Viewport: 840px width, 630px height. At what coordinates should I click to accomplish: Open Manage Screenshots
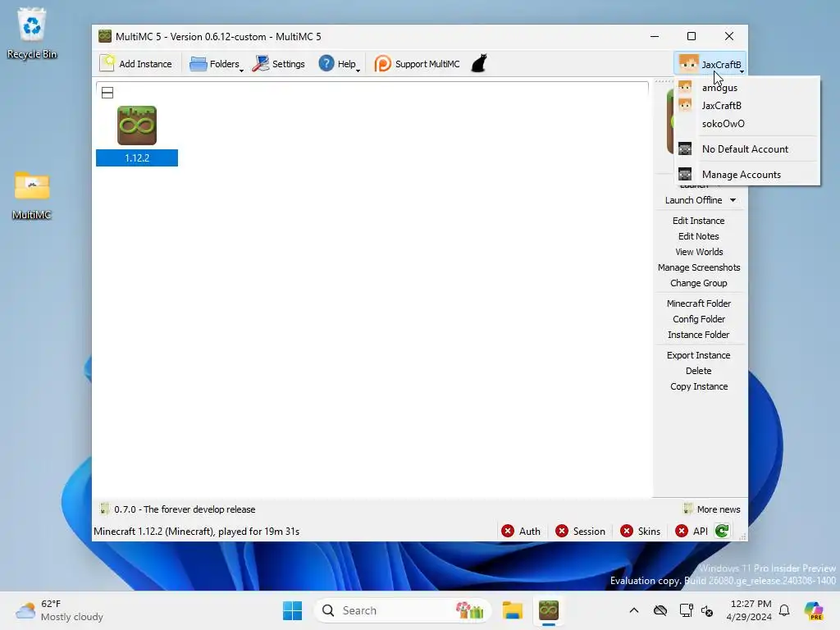click(x=699, y=267)
